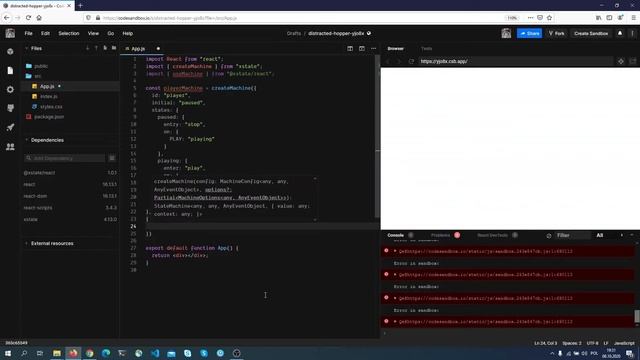The width and height of the screenshot is (640, 360).
Task: Open the View menu
Action: point(93,33)
